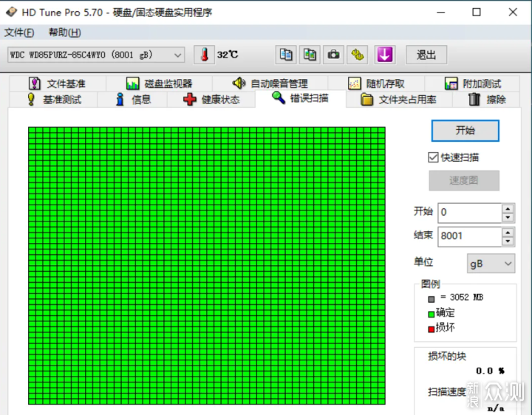532x415 pixels.
Task: Open the options wrench icon
Action: point(358,55)
